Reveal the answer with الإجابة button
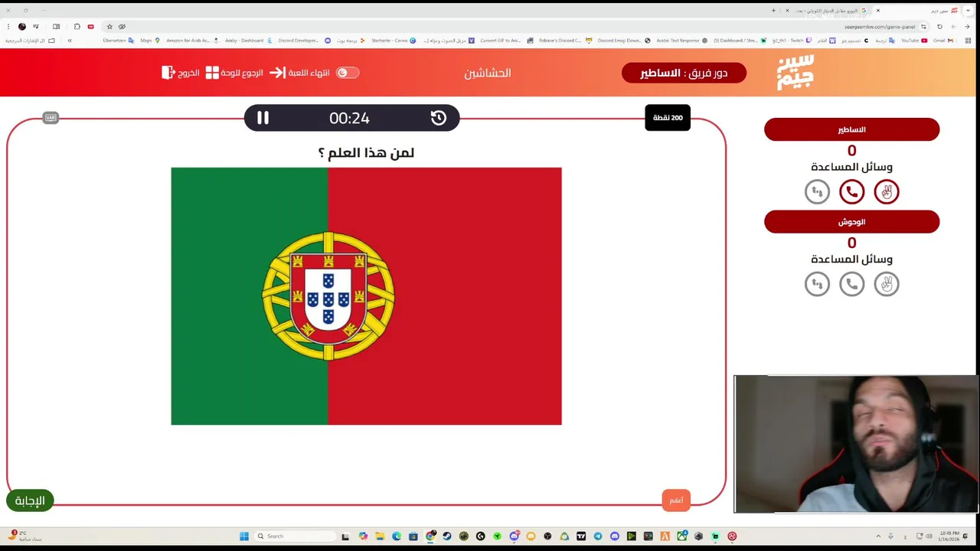This screenshot has height=551, width=980. click(x=30, y=500)
